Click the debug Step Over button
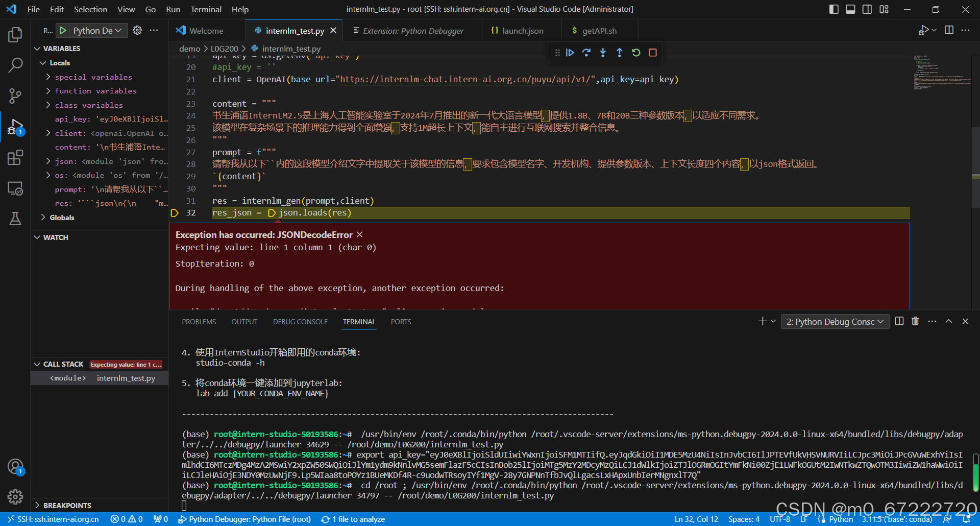Image resolution: width=980 pixels, height=526 pixels. (586, 53)
